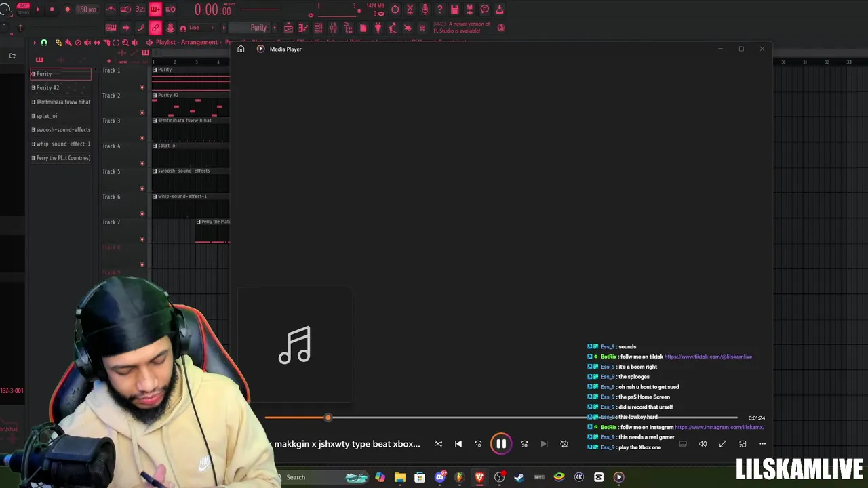Select whip-sound-effect-1 in picker
Image resolution: width=868 pixels, height=488 pixels.
60,144
